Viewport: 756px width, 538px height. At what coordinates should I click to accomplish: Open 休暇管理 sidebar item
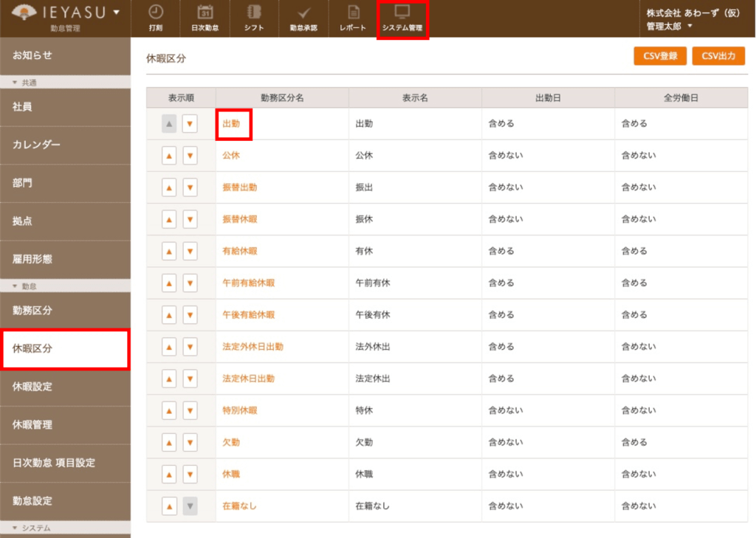pyautogui.click(x=65, y=424)
